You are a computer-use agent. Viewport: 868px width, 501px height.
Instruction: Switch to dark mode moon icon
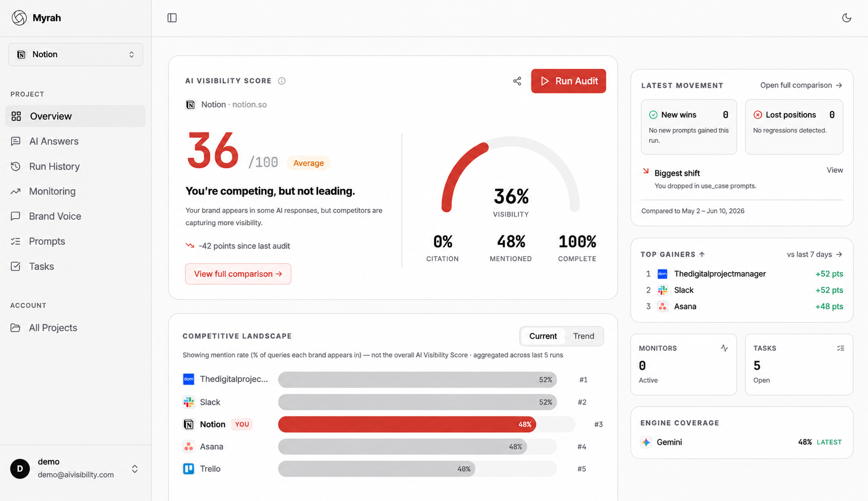coord(846,18)
